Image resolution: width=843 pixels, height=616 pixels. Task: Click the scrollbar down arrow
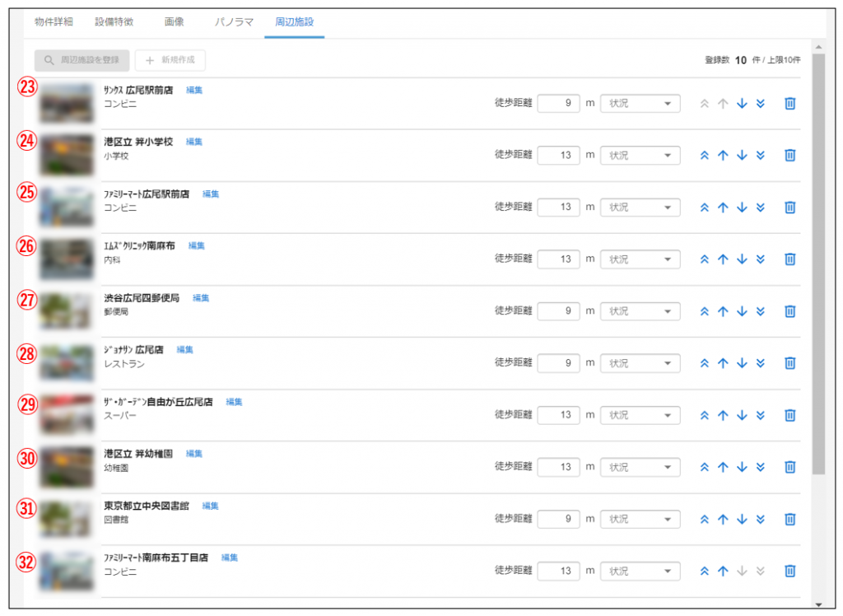pyautogui.click(x=818, y=604)
